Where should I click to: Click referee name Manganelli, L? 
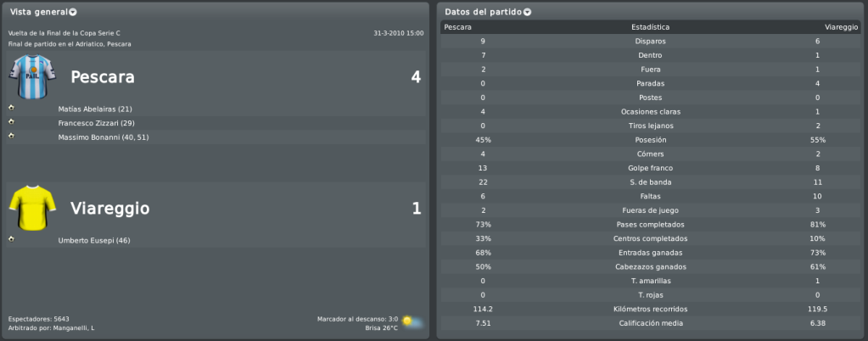pos(74,327)
